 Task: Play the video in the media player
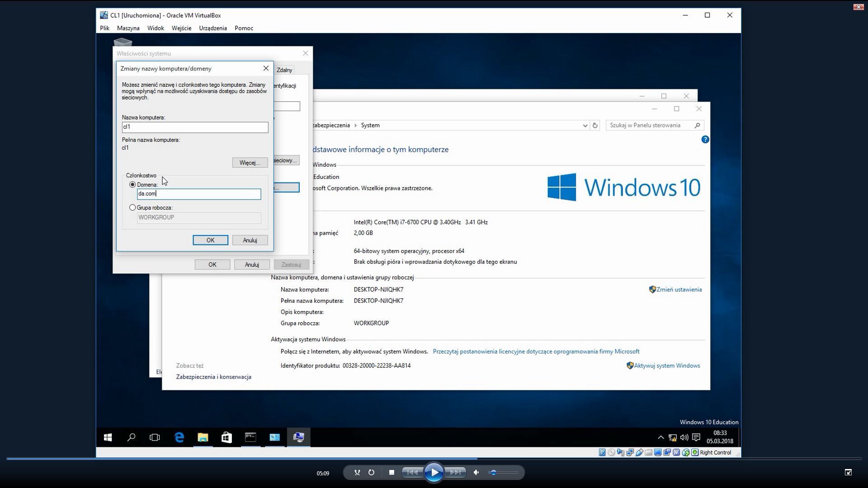[x=434, y=473]
